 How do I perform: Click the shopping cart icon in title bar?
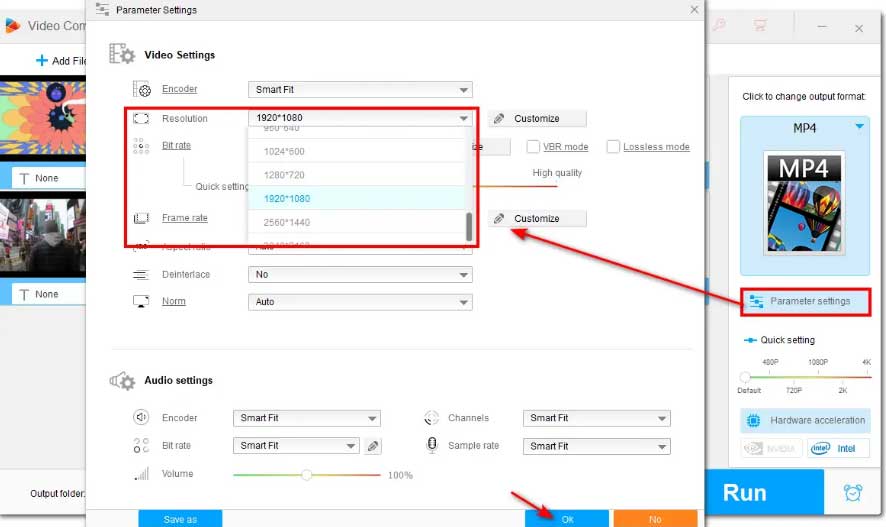point(761,25)
